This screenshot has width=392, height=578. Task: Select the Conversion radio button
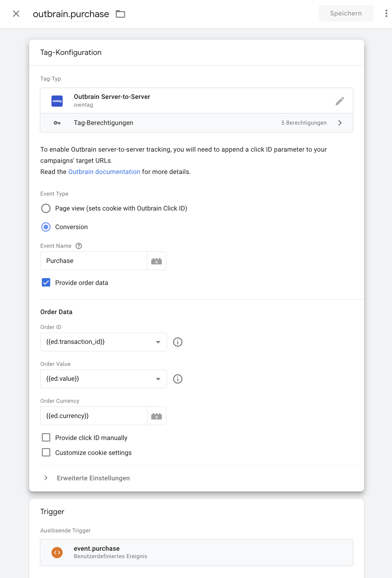pyautogui.click(x=46, y=227)
